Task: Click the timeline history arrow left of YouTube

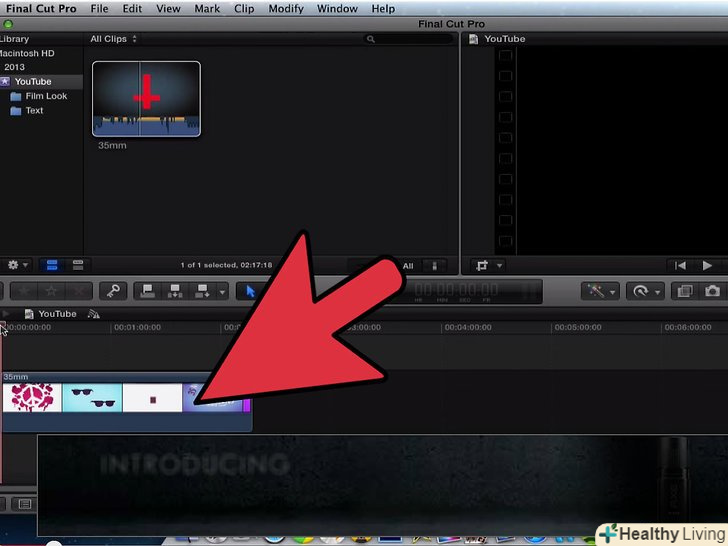Action: pos(5,314)
